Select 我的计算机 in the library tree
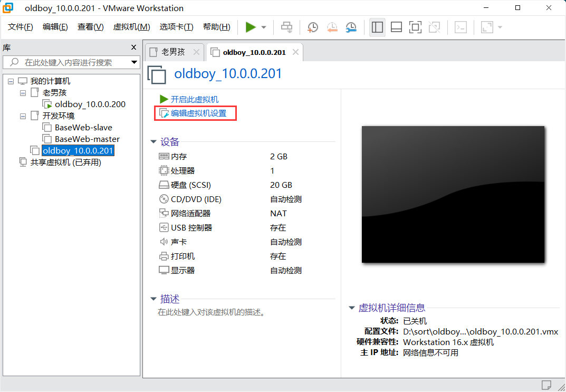Screen dimensions: 566x392 click(50, 81)
